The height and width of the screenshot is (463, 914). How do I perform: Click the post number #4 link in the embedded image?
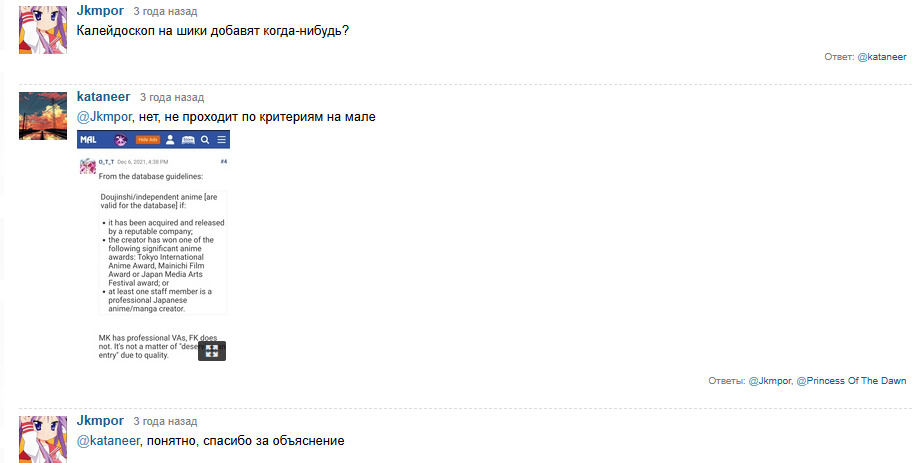(x=223, y=161)
